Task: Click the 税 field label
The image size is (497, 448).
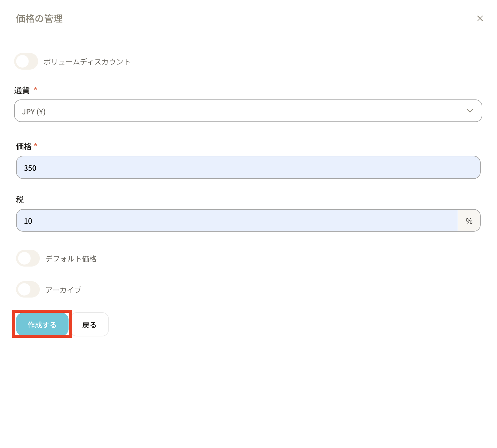Action: tap(20, 199)
